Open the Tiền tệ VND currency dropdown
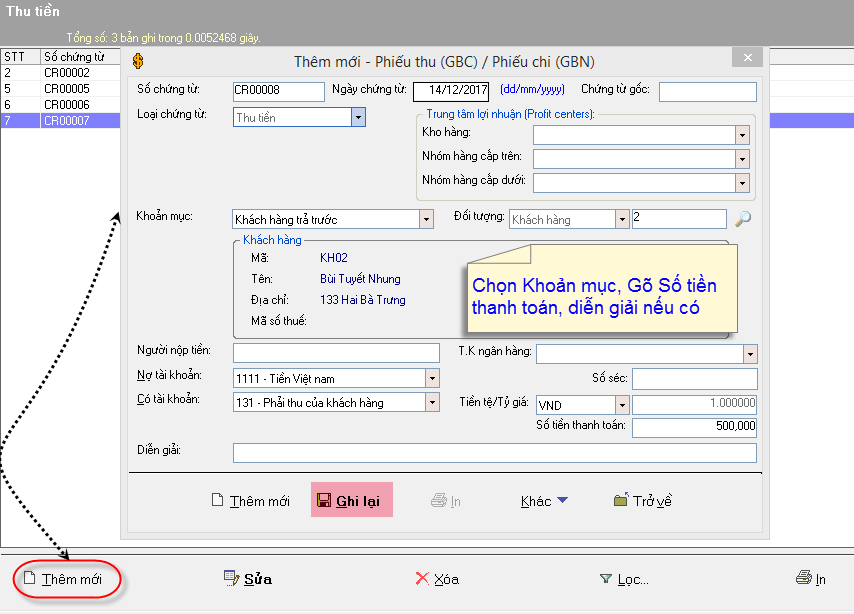Screen dimensions: 854x614 622,405
